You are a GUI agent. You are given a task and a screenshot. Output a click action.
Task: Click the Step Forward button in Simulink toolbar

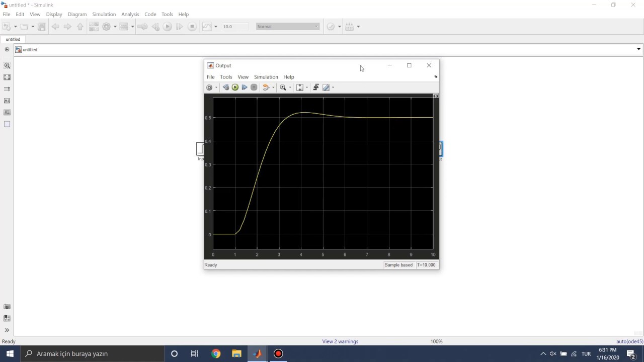pos(180,27)
